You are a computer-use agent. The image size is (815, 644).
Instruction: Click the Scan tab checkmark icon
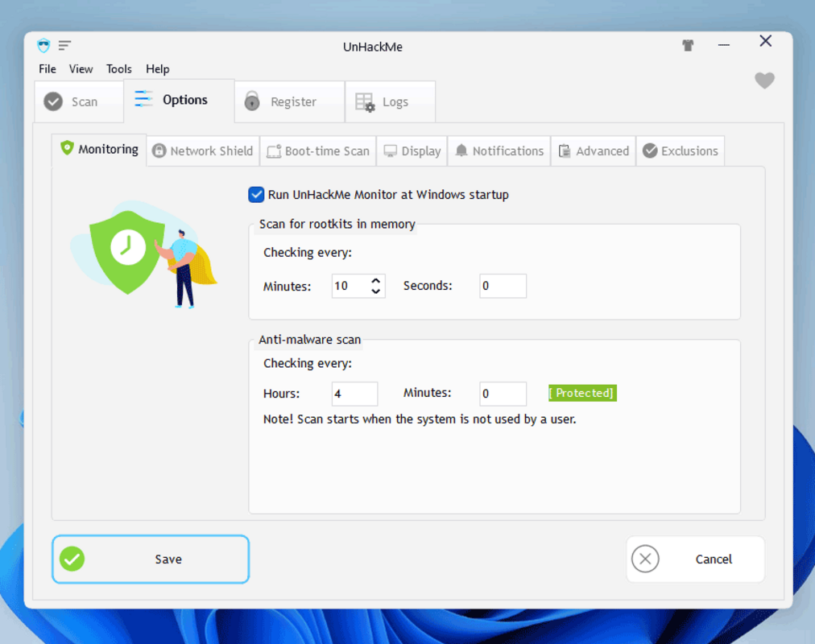tap(53, 101)
